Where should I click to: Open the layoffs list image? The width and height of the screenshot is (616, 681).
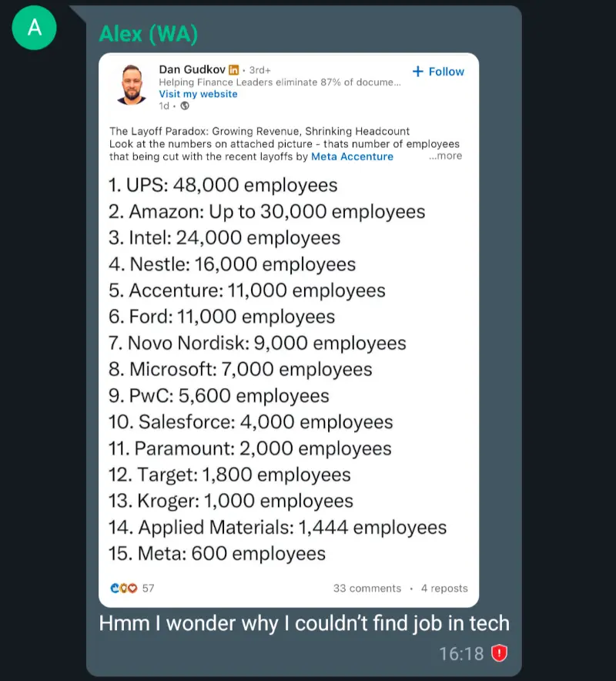pos(288,370)
